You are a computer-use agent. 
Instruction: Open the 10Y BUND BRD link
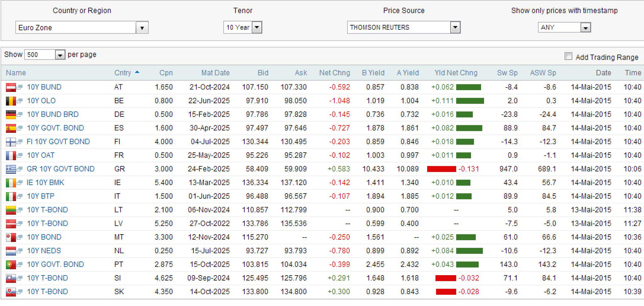click(53, 115)
